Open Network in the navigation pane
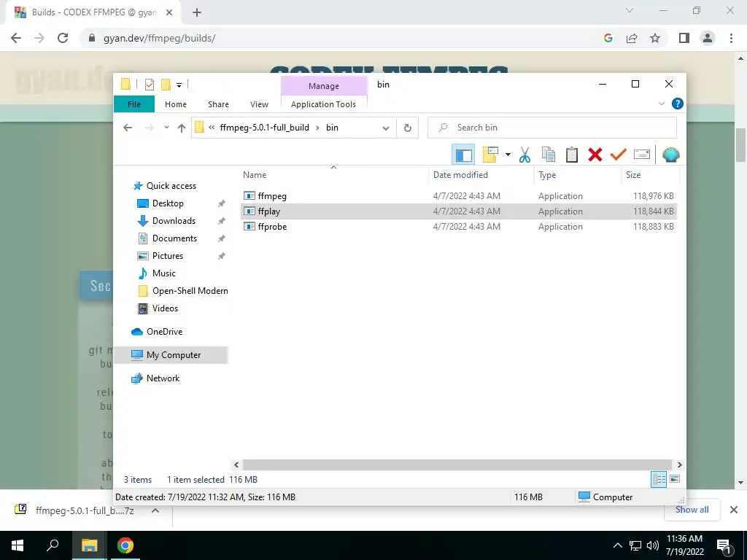The width and height of the screenshot is (747, 560). coord(163,378)
